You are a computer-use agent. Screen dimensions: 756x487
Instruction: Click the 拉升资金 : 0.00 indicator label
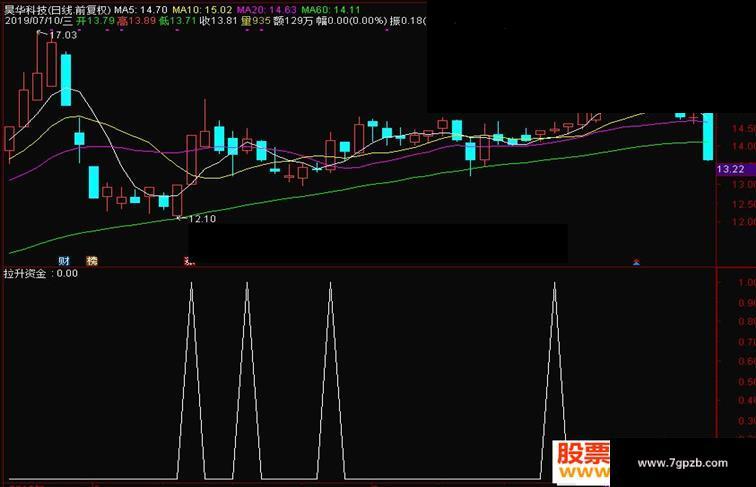point(40,273)
